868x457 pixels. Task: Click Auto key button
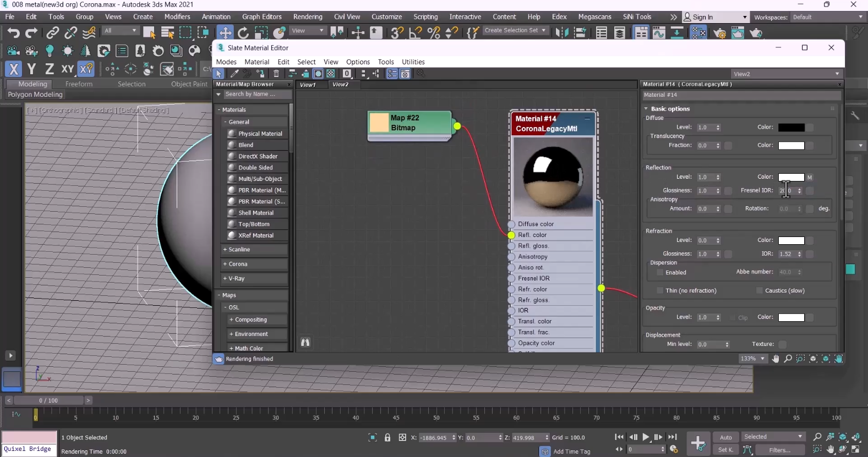726,438
